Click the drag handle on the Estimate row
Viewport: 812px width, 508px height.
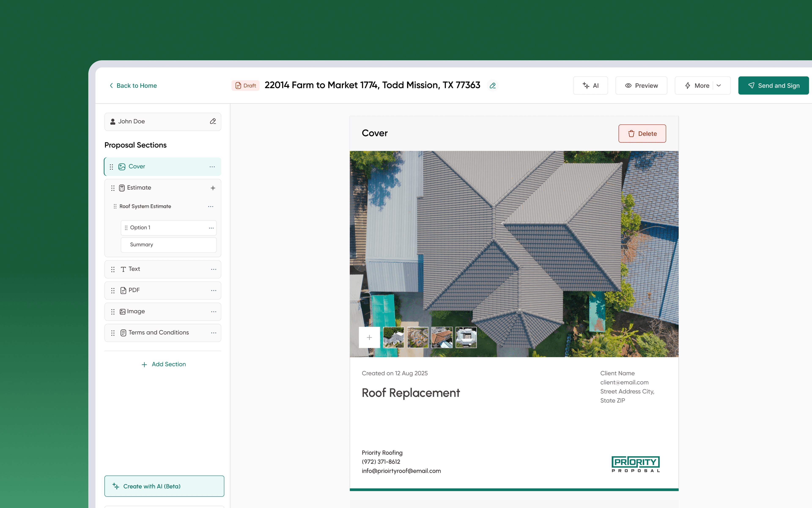[113, 188]
